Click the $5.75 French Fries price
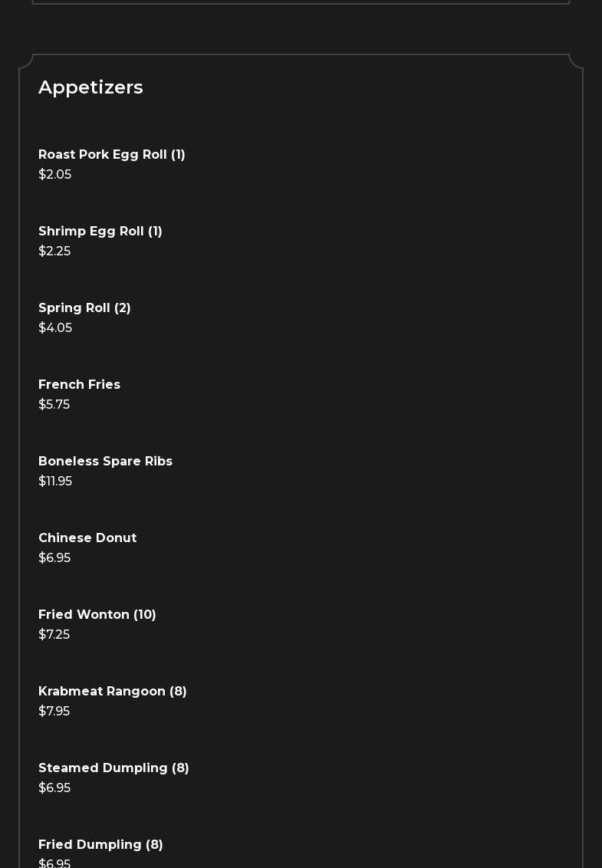The height and width of the screenshot is (868, 602). coord(54,405)
